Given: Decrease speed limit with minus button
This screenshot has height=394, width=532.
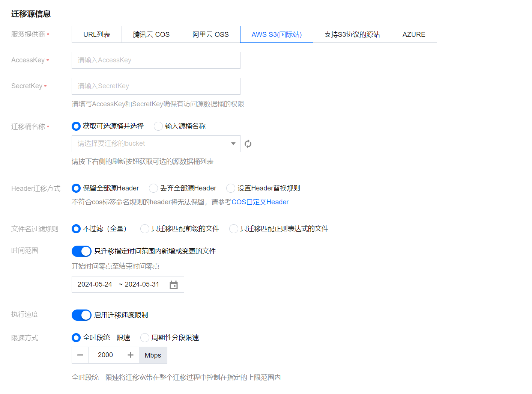Looking at the screenshot, I should point(80,355).
